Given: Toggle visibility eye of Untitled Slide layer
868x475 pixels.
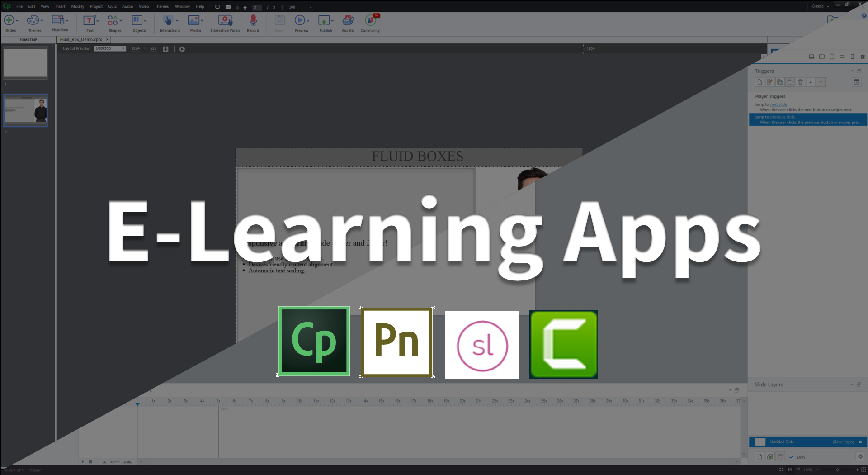Looking at the screenshot, I should [x=860, y=442].
